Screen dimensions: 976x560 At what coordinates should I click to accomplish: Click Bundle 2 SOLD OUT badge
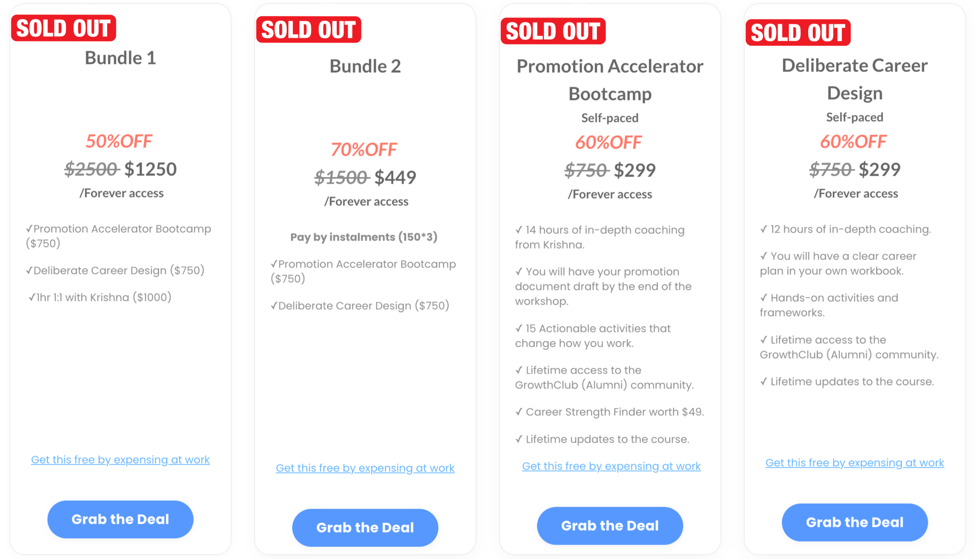pyautogui.click(x=309, y=30)
